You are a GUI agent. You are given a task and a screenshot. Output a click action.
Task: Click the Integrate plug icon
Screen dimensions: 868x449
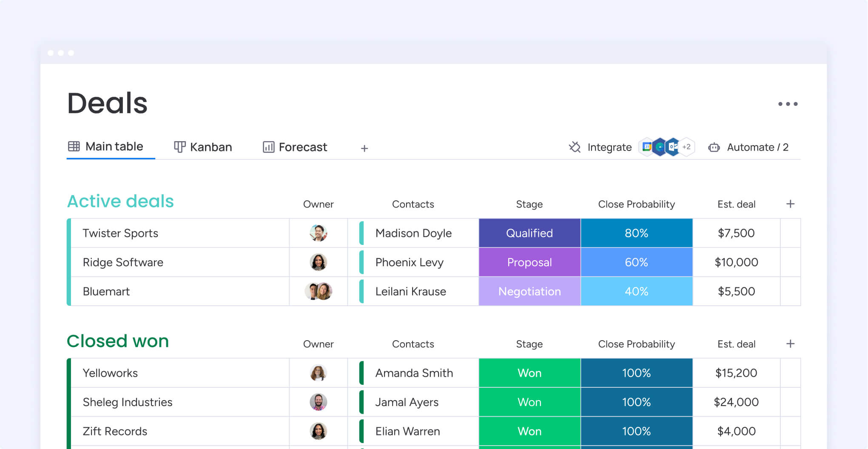point(575,147)
